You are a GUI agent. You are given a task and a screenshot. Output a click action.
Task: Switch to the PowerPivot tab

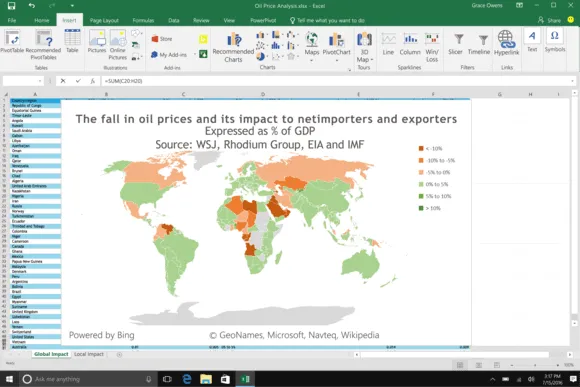[263, 20]
